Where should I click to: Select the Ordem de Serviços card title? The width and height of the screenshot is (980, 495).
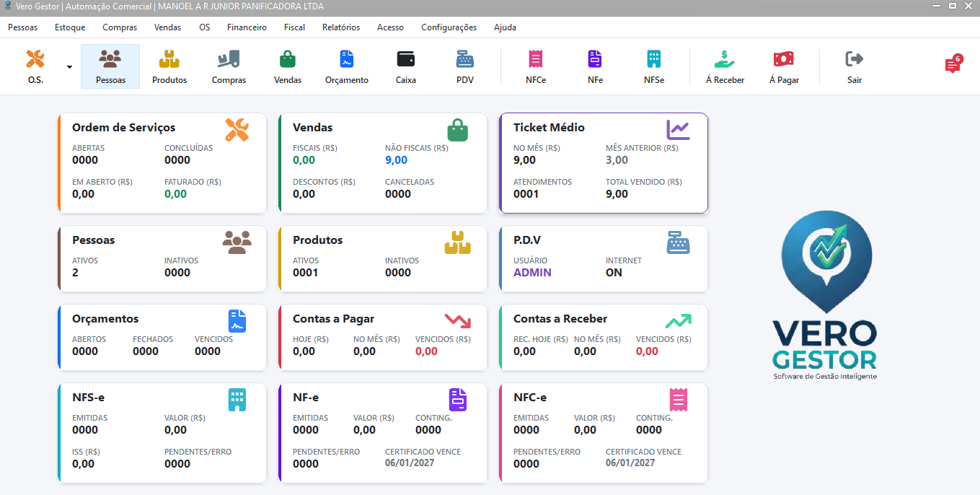point(124,127)
